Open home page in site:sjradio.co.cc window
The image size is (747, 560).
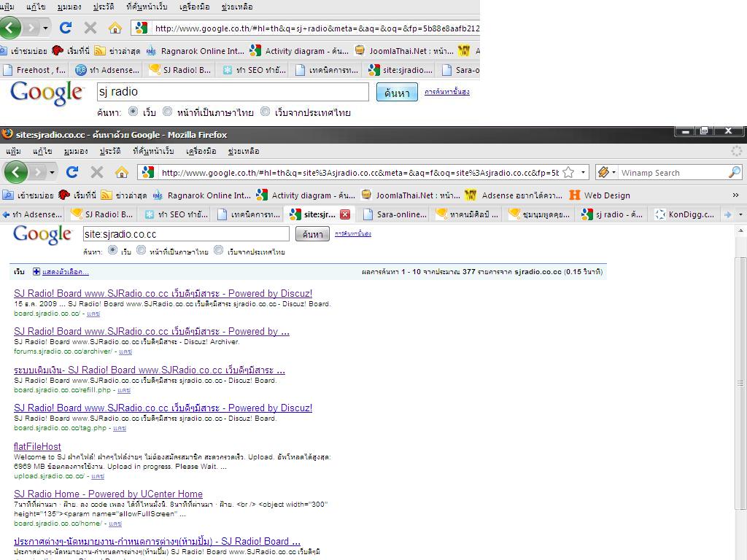(x=122, y=172)
